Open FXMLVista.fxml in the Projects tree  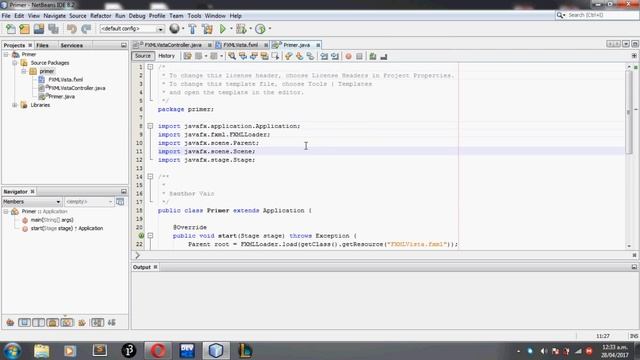coord(65,80)
